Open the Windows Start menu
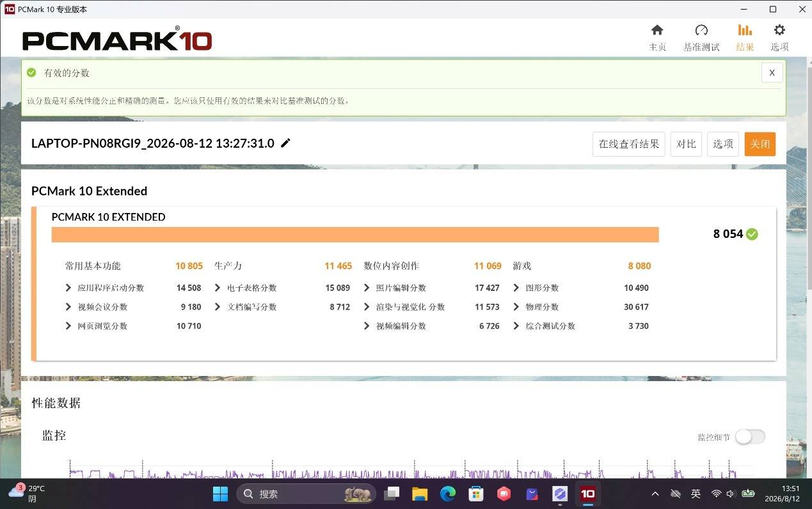Viewport: 812px width, 509px height. pos(220,494)
